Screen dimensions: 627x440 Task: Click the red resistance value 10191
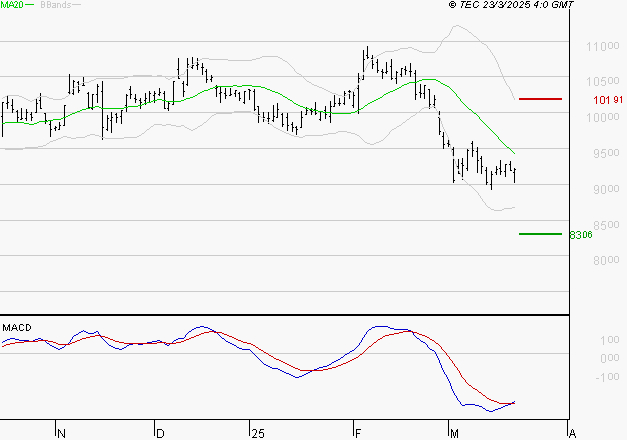coord(608,100)
